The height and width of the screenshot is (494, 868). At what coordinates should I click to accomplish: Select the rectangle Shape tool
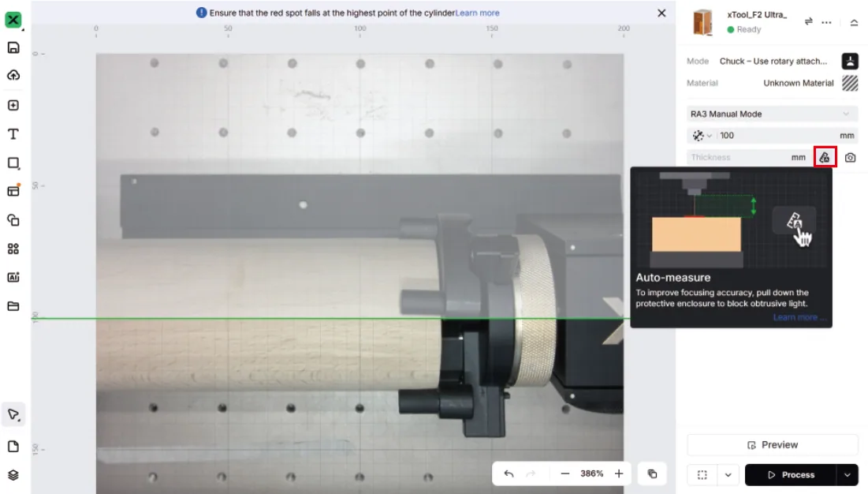click(13, 163)
